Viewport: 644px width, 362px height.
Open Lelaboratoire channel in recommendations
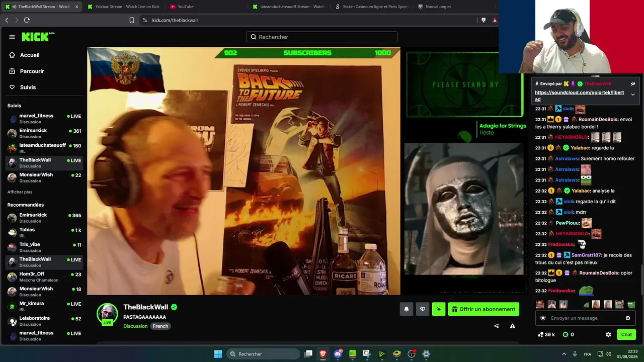(x=44, y=321)
